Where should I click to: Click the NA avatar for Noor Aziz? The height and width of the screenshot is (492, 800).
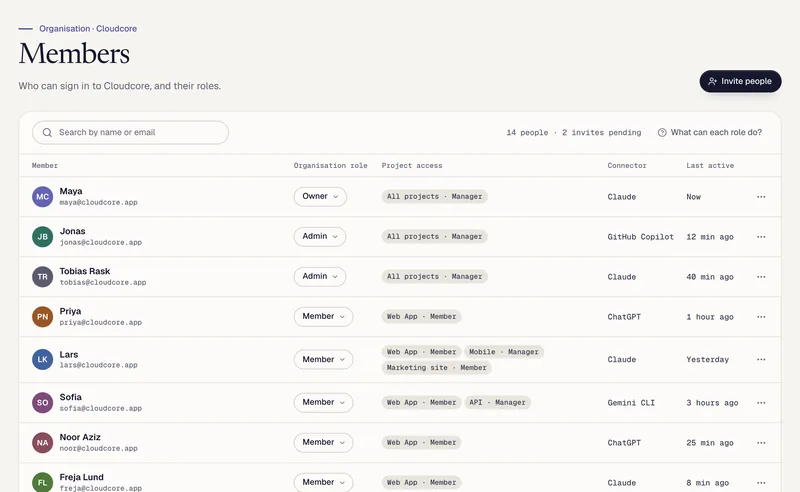42,442
